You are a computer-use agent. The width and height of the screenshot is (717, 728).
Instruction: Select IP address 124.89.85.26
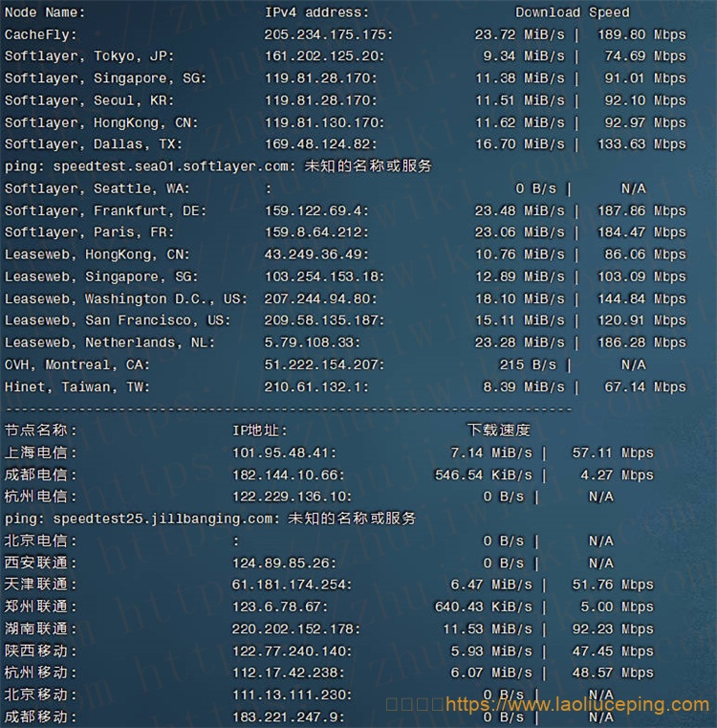pyautogui.click(x=284, y=563)
